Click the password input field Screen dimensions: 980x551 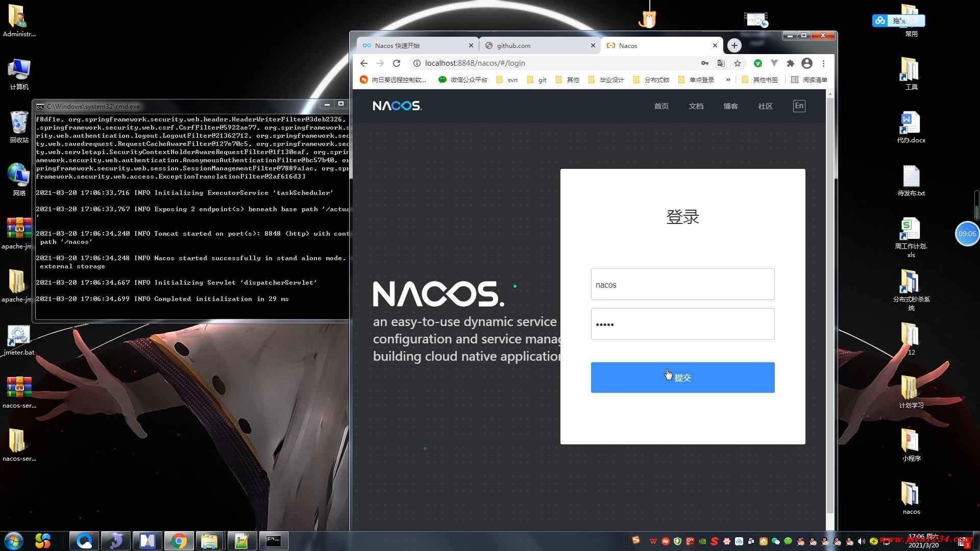pos(682,324)
